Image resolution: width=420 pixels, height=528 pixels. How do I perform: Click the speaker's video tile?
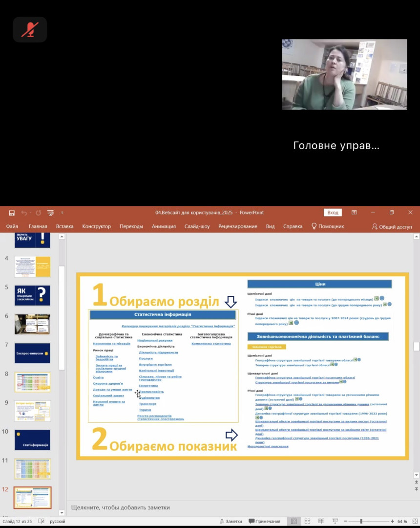tap(344, 74)
